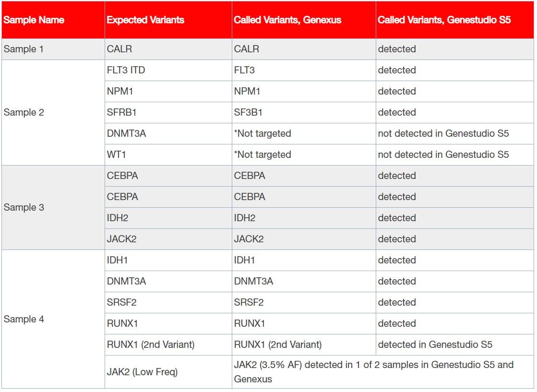
Task: Click the Expected Variants column header
Action: click(x=145, y=20)
